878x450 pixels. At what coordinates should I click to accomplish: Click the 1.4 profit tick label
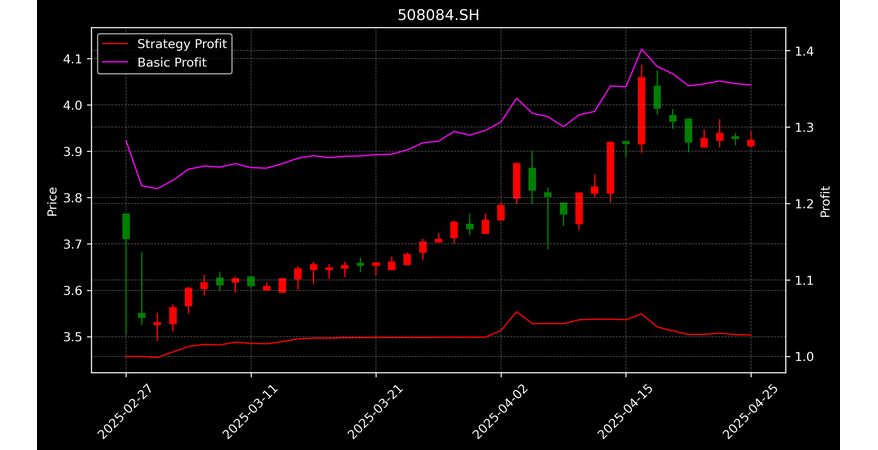coord(804,51)
